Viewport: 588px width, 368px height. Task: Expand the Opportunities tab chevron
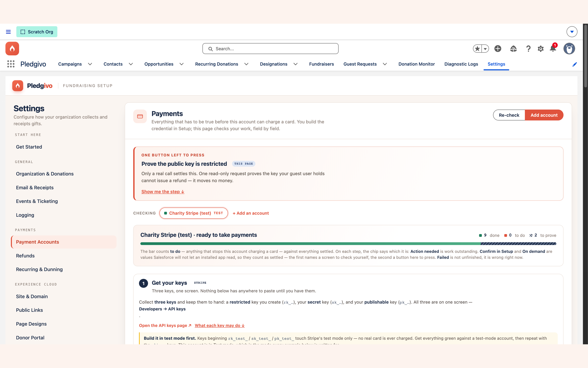point(182,64)
